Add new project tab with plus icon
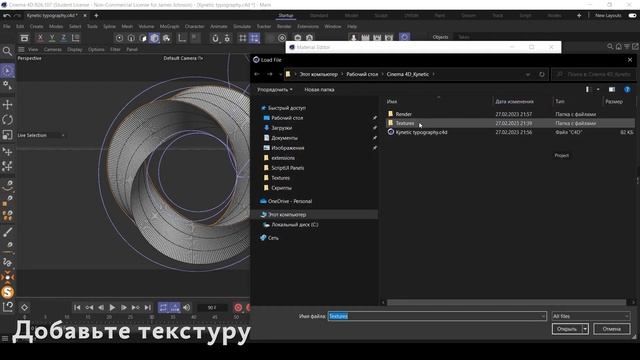Viewport: 640px width, 360px height. point(96,16)
